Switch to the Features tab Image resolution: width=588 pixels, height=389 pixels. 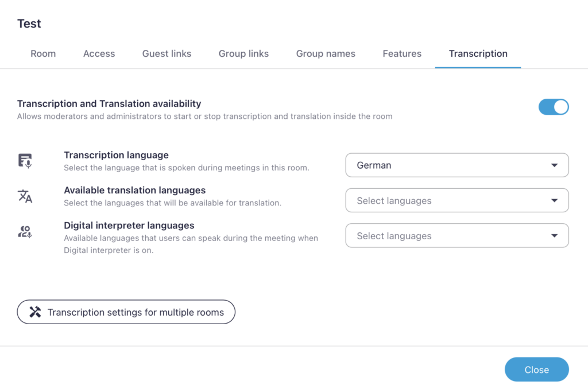[x=402, y=53]
